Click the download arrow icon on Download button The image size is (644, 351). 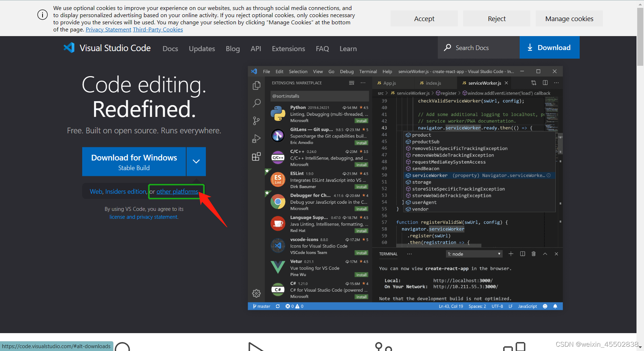[530, 48]
